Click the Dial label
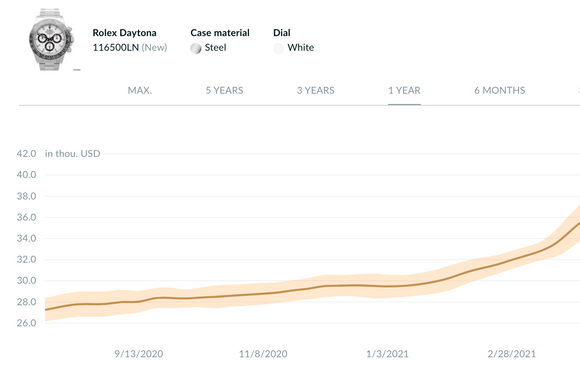The image size is (580, 374). pos(281,33)
